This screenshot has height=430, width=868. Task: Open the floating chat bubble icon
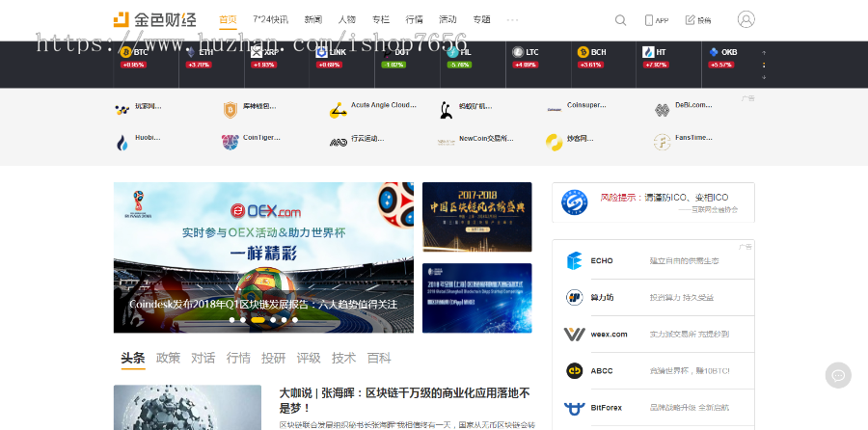click(x=838, y=375)
